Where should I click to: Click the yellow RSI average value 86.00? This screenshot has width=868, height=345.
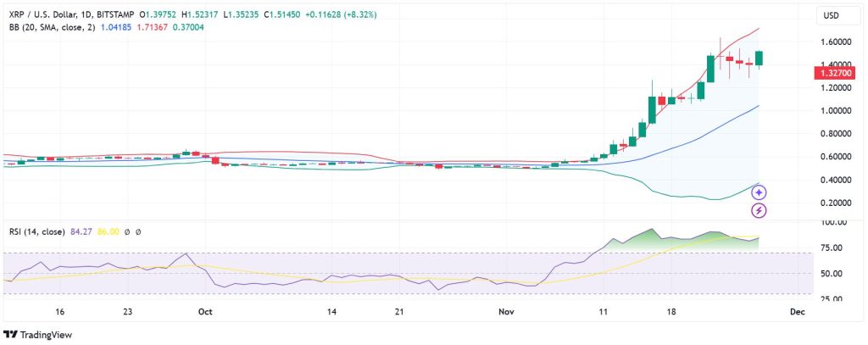point(108,231)
